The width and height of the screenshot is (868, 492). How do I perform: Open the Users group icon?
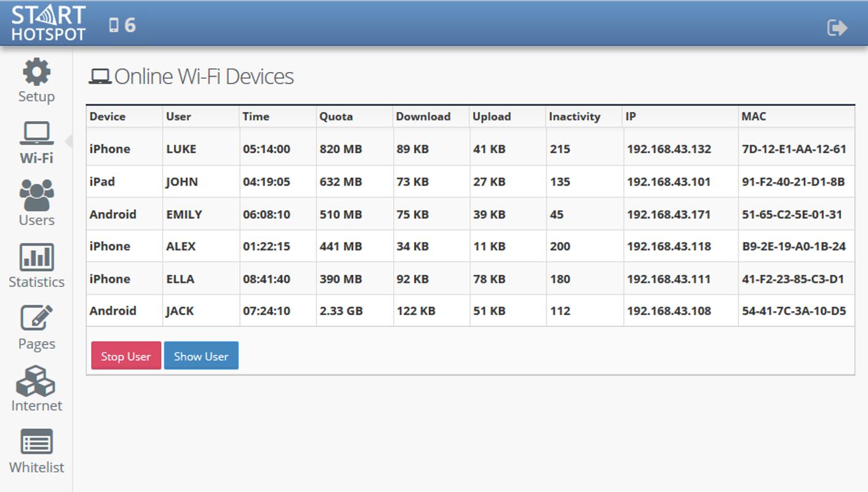click(x=36, y=195)
